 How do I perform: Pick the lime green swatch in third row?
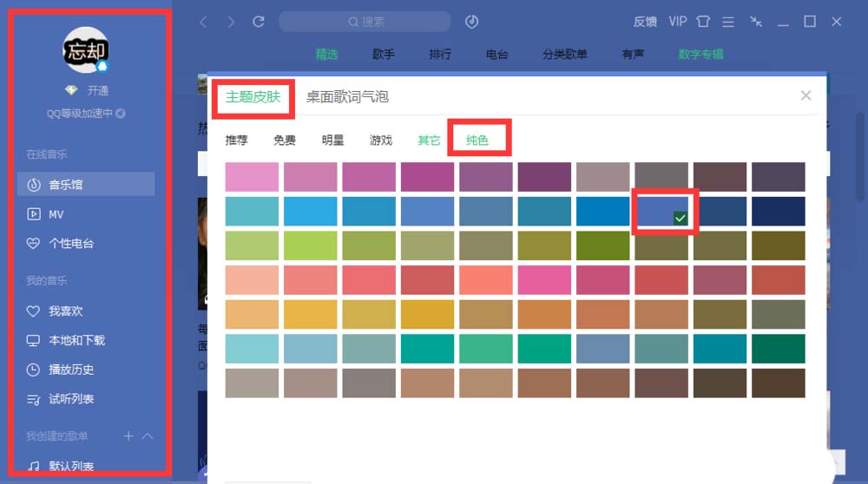[x=310, y=245]
